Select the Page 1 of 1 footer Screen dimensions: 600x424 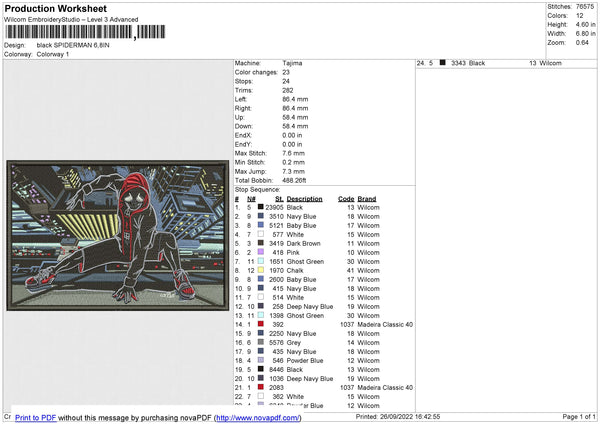(579, 417)
